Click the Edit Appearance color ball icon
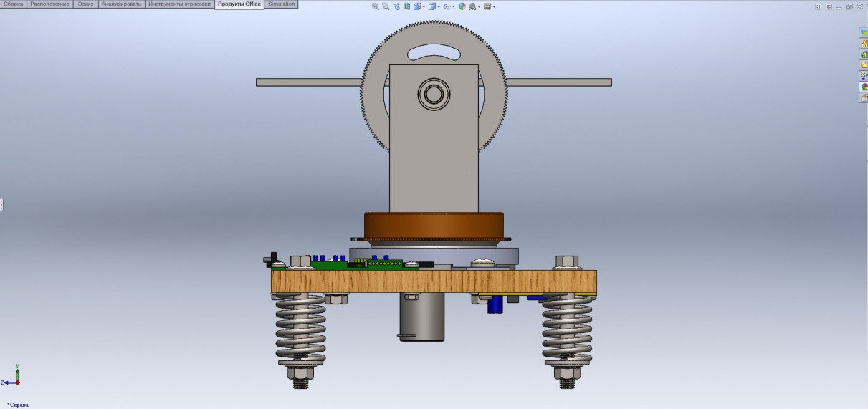The image size is (868, 409). (462, 6)
